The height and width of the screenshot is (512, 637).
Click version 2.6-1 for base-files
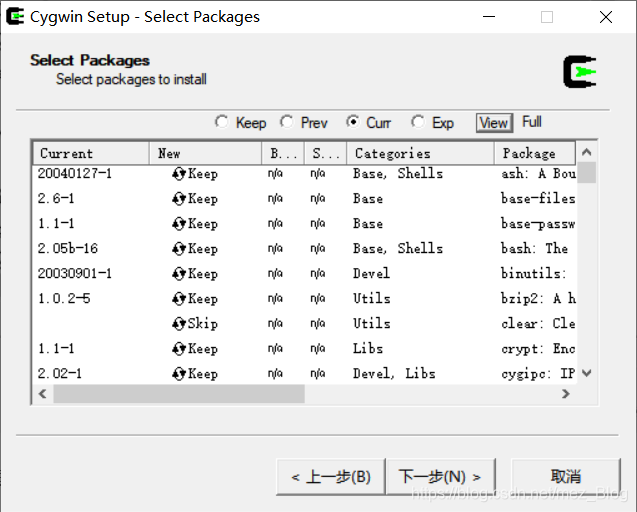coord(56,199)
